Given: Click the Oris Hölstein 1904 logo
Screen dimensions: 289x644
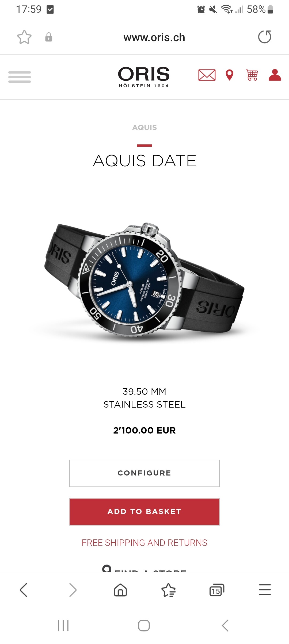Looking at the screenshot, I should pos(144,77).
